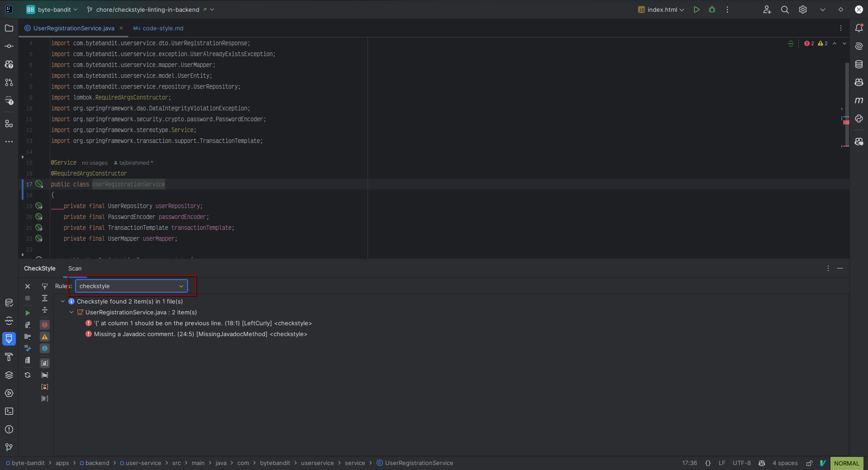The width and height of the screenshot is (868, 470).
Task: Toggle read-only lock in status bar
Action: coord(809,463)
